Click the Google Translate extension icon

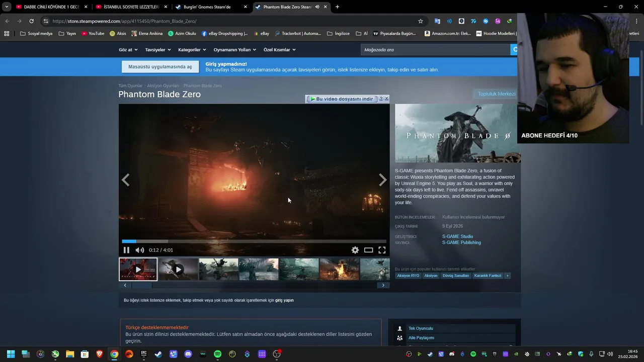(437, 21)
